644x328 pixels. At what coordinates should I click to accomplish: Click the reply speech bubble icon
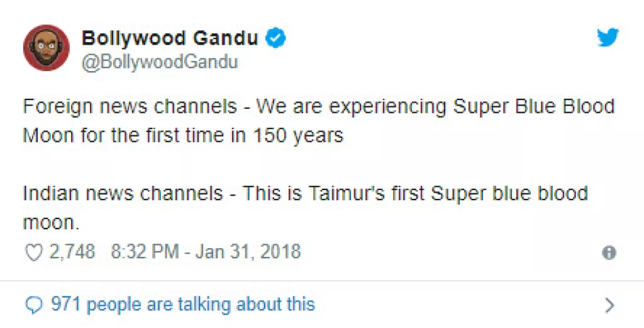click(x=33, y=305)
